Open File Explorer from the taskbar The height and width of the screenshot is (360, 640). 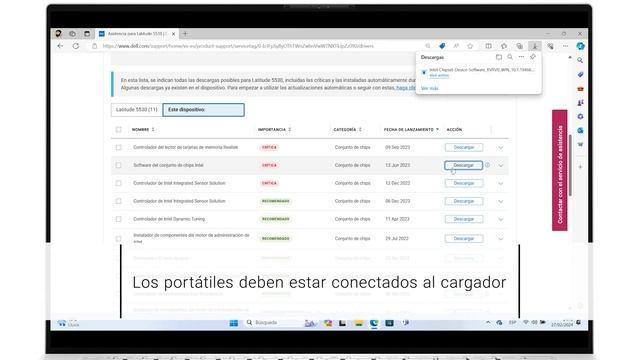tap(358, 323)
